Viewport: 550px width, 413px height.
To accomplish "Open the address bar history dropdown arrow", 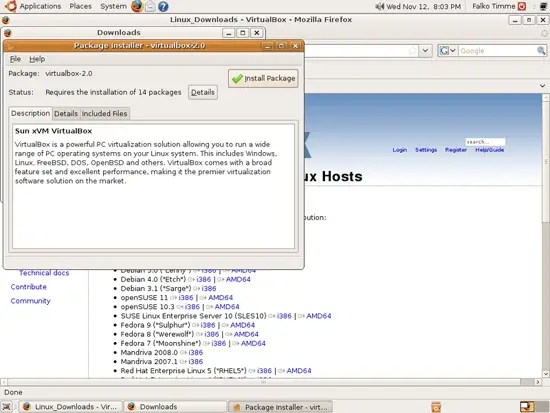I will coord(425,51).
